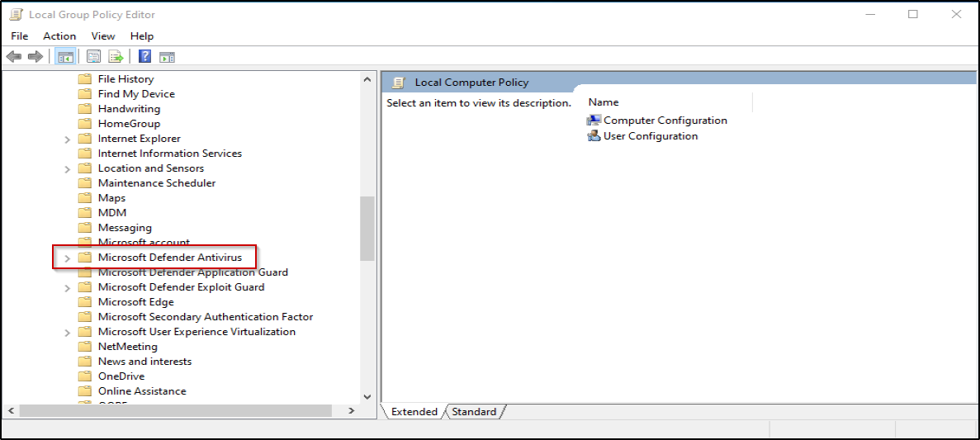
Task: Click the Handwriting folder icon
Action: tap(85, 109)
